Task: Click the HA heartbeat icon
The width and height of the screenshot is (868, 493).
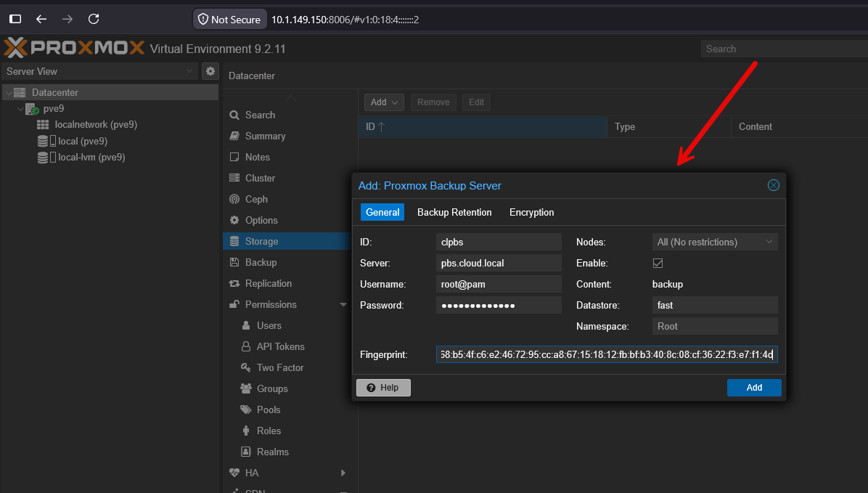Action: pos(234,473)
